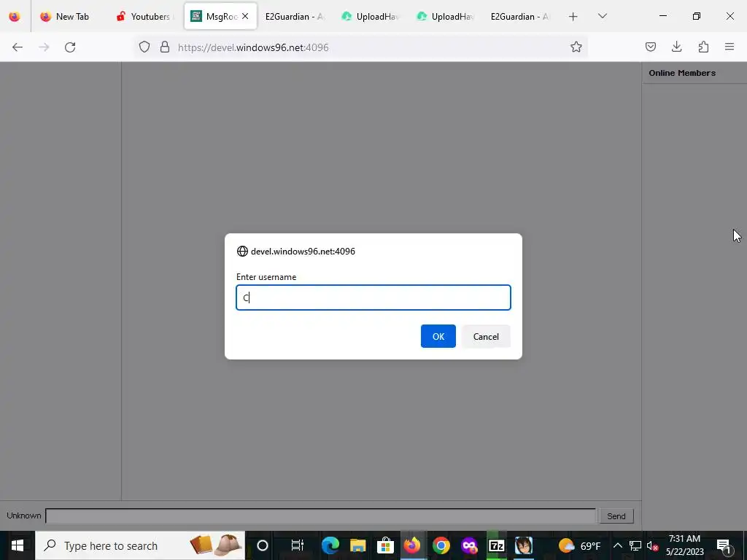Image resolution: width=747 pixels, height=560 pixels.
Task: Click the network status tray icon
Action: [635, 545]
